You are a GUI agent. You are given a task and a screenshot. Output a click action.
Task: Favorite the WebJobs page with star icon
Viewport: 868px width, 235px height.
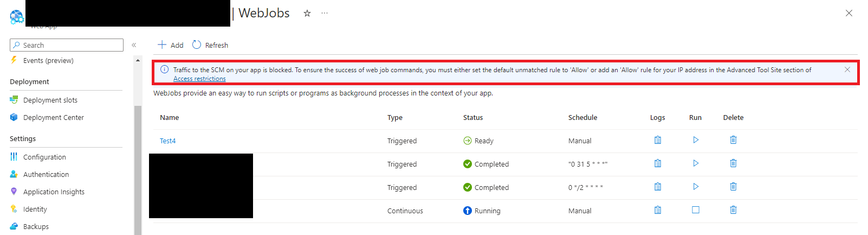pyautogui.click(x=307, y=13)
